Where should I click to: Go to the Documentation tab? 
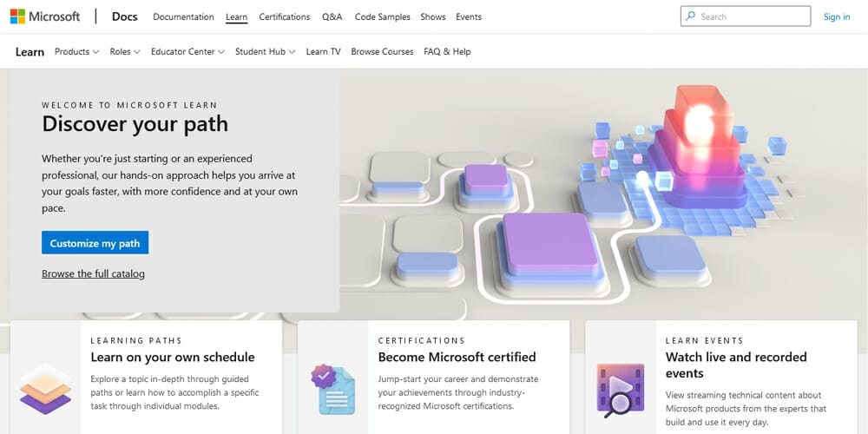183,16
